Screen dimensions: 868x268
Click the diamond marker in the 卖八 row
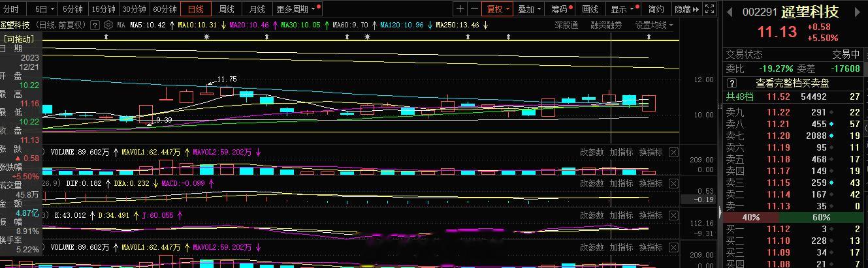point(831,124)
